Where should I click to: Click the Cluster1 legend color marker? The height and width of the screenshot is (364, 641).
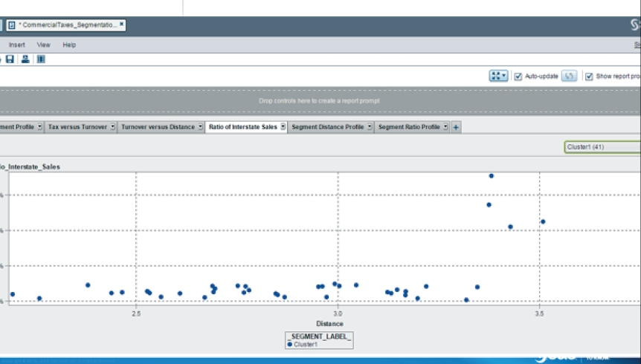(290, 344)
